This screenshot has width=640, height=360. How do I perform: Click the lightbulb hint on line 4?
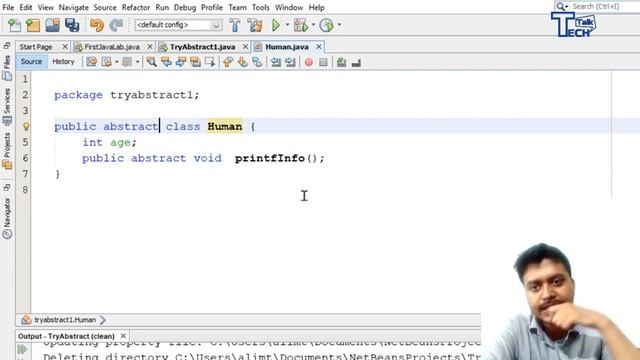point(25,127)
